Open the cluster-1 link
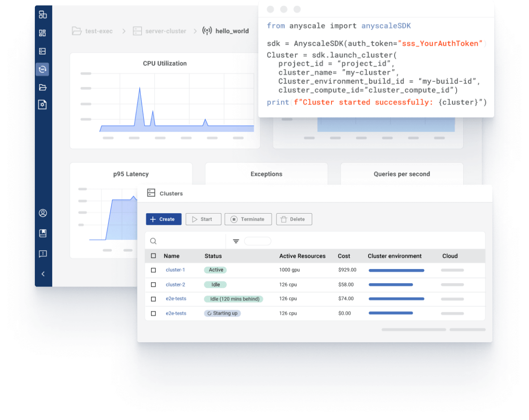Screen dimensions: 529x420 point(176,270)
